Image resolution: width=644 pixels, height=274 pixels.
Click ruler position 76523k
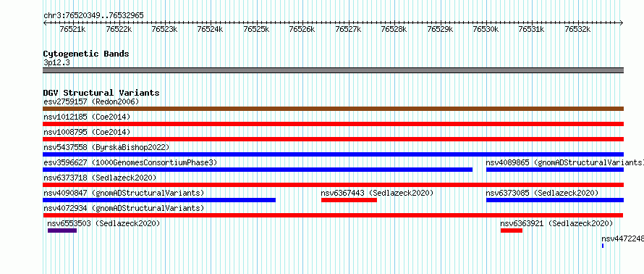coord(164,29)
